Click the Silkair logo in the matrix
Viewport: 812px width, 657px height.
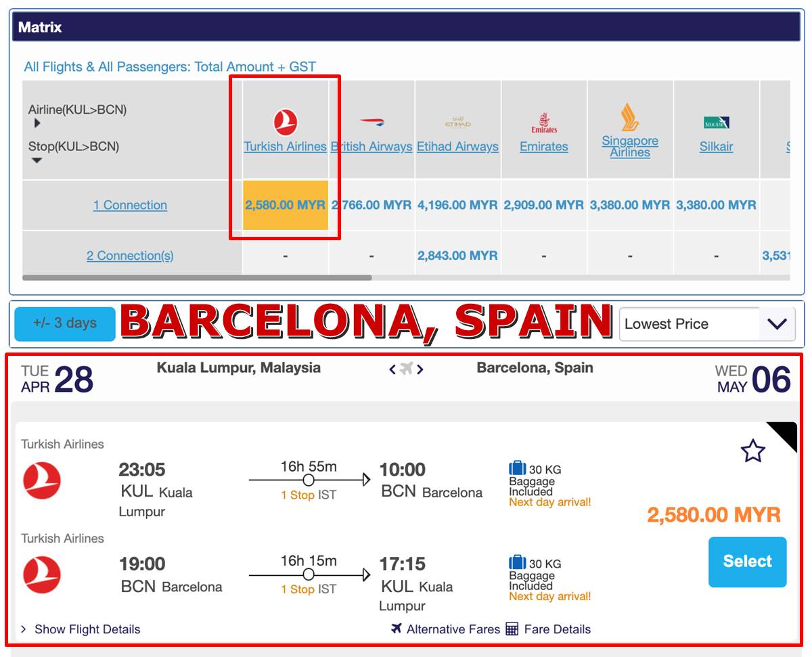pyautogui.click(x=716, y=122)
